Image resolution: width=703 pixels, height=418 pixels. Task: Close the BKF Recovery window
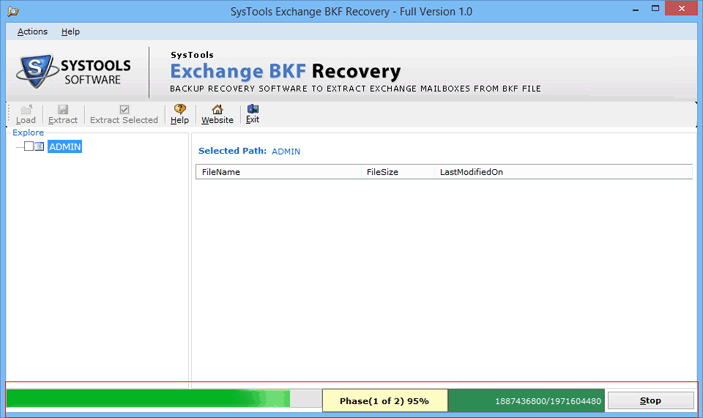(681, 9)
